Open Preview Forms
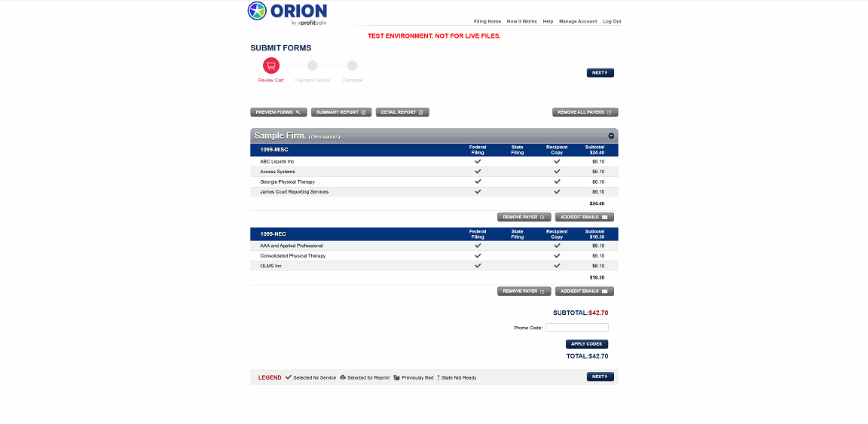The width and height of the screenshot is (868, 424). (x=279, y=112)
